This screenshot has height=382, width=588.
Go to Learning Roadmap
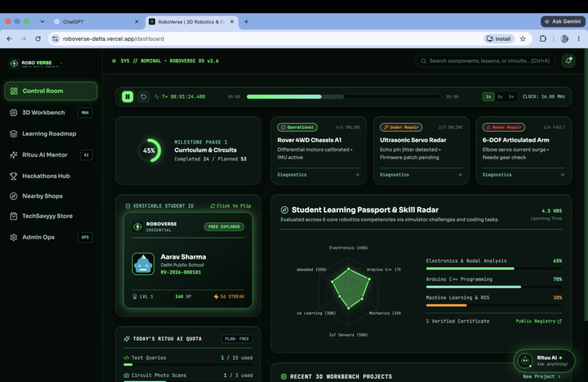[50, 134]
